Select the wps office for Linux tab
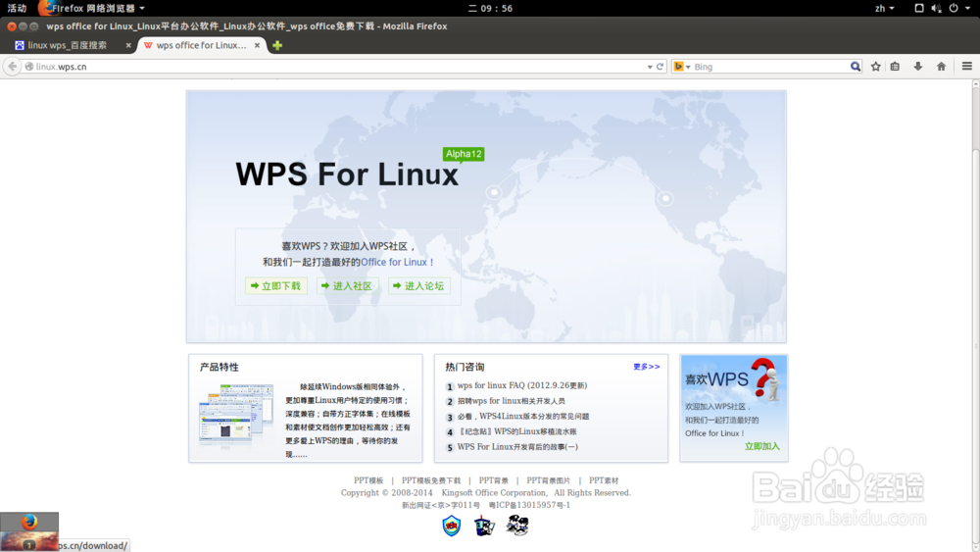 [x=201, y=45]
